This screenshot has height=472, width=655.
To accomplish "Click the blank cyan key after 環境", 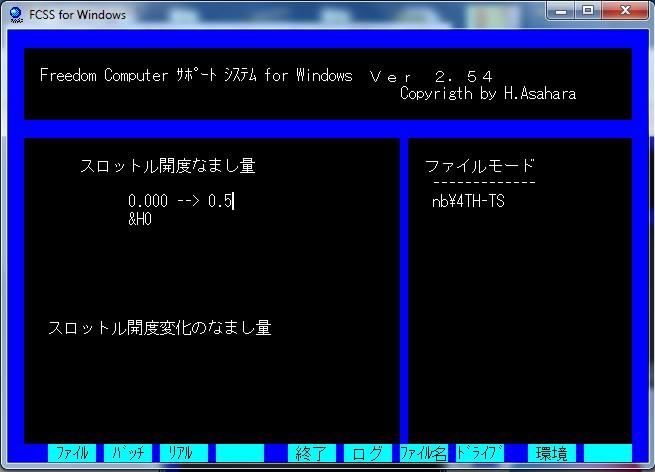I will tap(608, 453).
